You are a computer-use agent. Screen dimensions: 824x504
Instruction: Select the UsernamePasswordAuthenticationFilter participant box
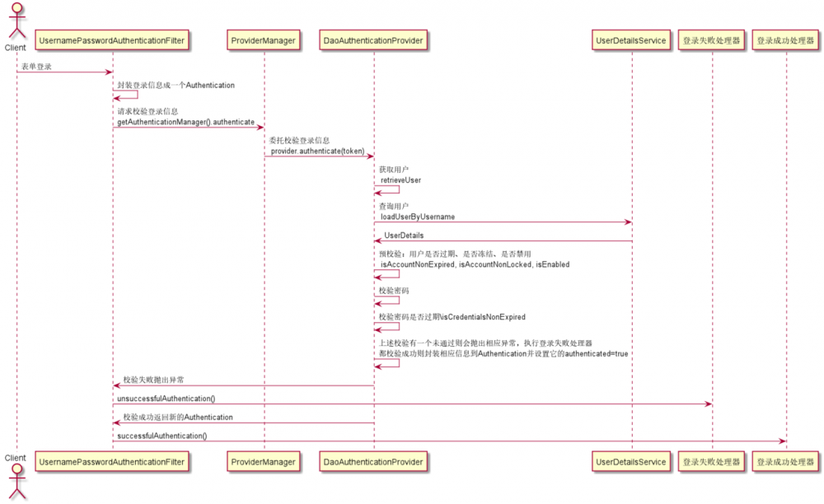[112, 40]
